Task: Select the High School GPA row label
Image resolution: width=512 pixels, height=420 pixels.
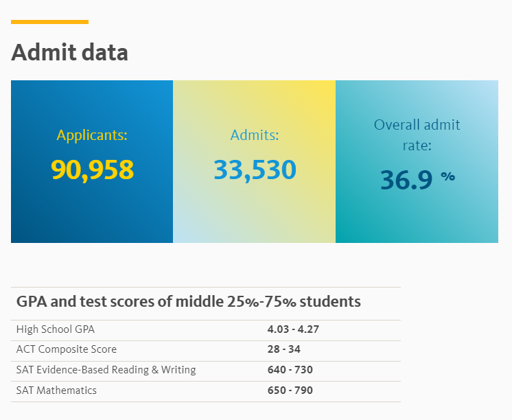Action: point(56,329)
